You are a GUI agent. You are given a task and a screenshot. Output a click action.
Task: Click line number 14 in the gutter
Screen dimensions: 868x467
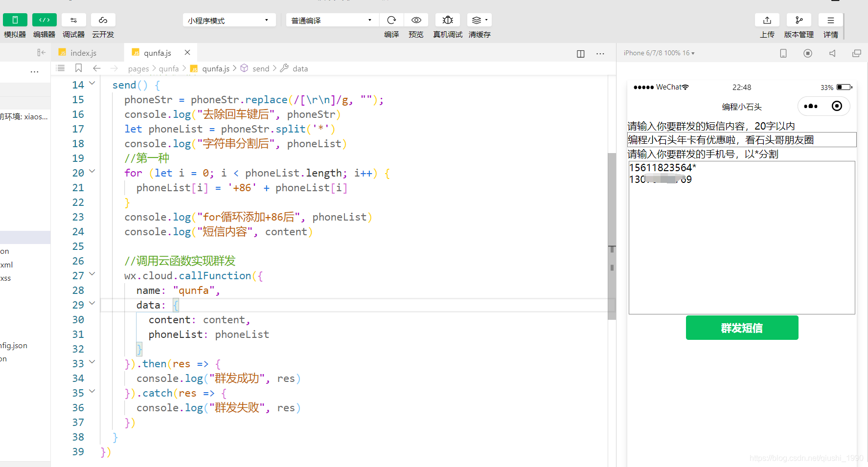(78, 85)
